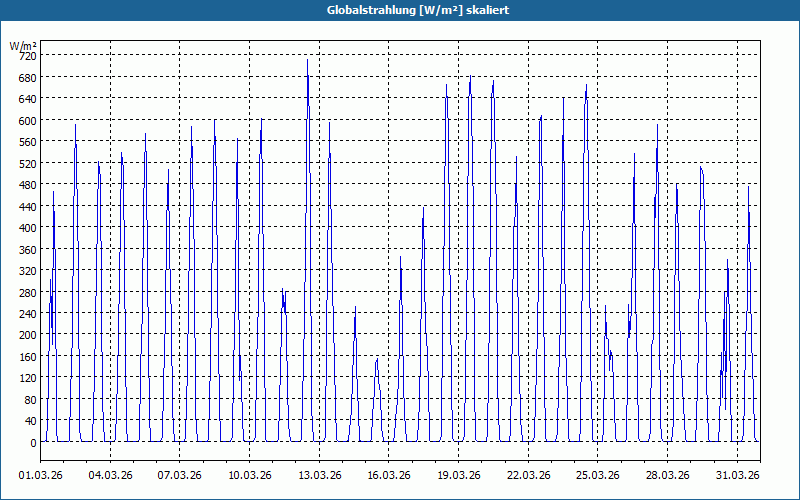800x500 pixels.
Task: Click the chart title 'Globalstrahlung [W/m²] skaliert'
Action: point(418,10)
